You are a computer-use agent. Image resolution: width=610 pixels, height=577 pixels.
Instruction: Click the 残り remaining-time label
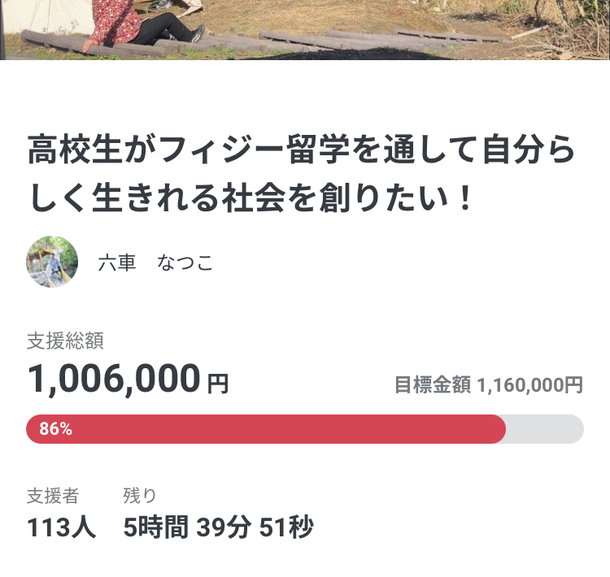pos(140,495)
